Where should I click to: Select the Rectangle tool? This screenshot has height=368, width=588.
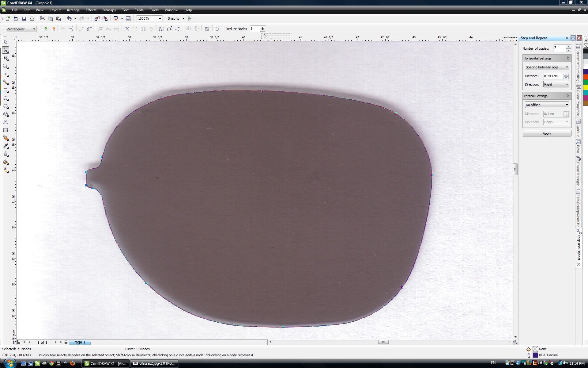pos(6,90)
